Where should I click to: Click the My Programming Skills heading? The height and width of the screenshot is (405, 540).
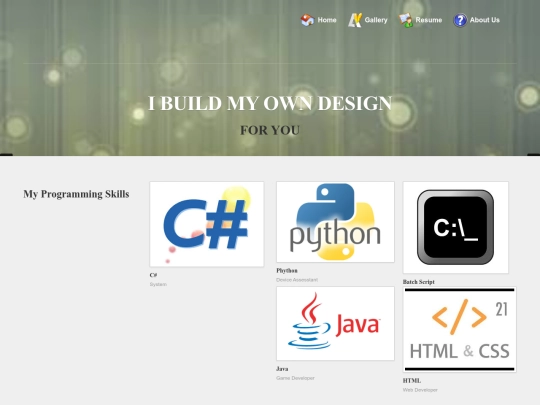76,194
